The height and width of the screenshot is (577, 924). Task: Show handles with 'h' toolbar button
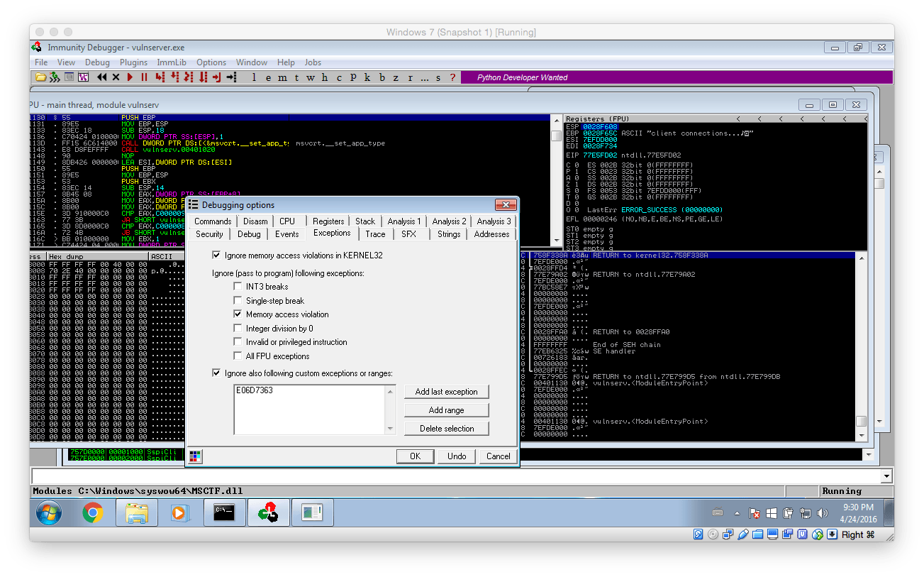(325, 77)
